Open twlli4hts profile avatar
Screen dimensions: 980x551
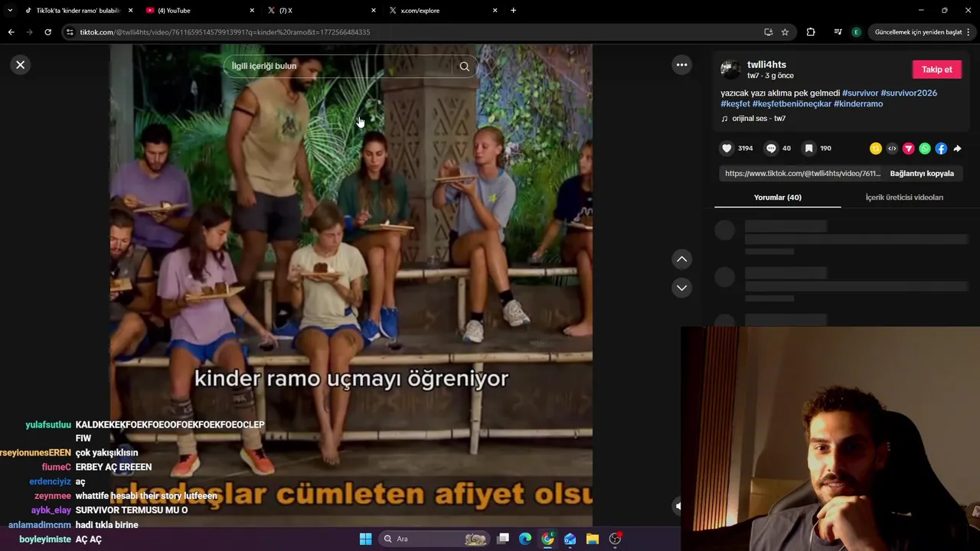730,70
